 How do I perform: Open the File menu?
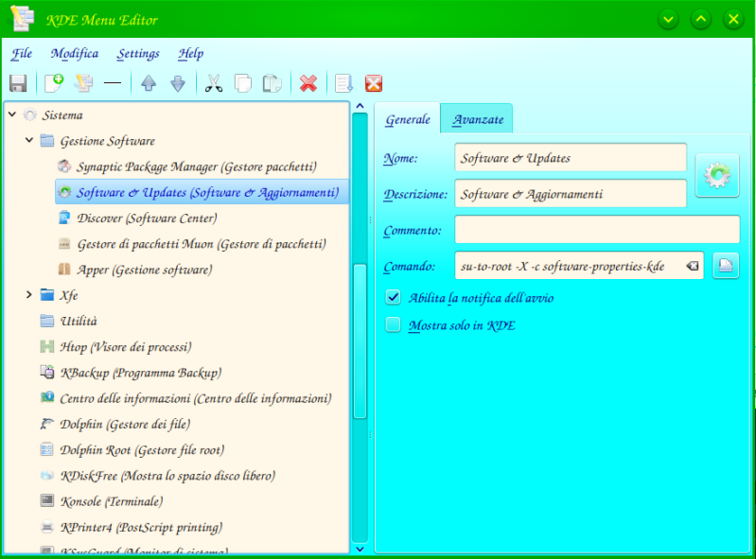tap(22, 54)
